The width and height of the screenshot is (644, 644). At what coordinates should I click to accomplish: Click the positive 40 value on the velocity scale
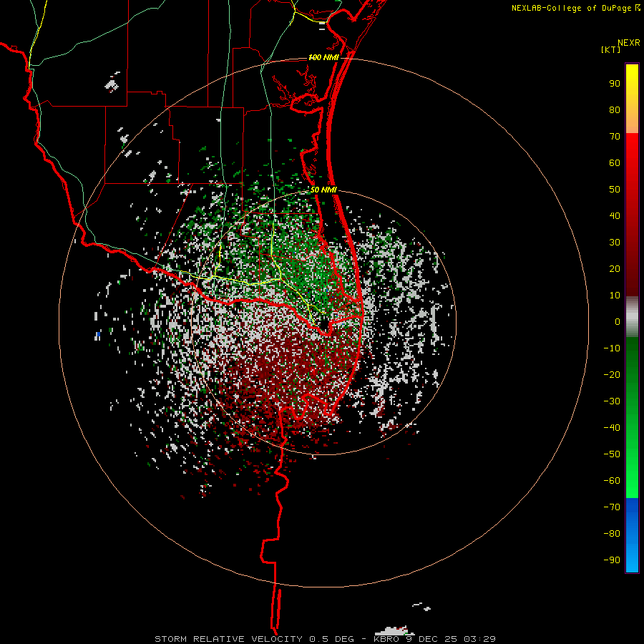tap(615, 216)
